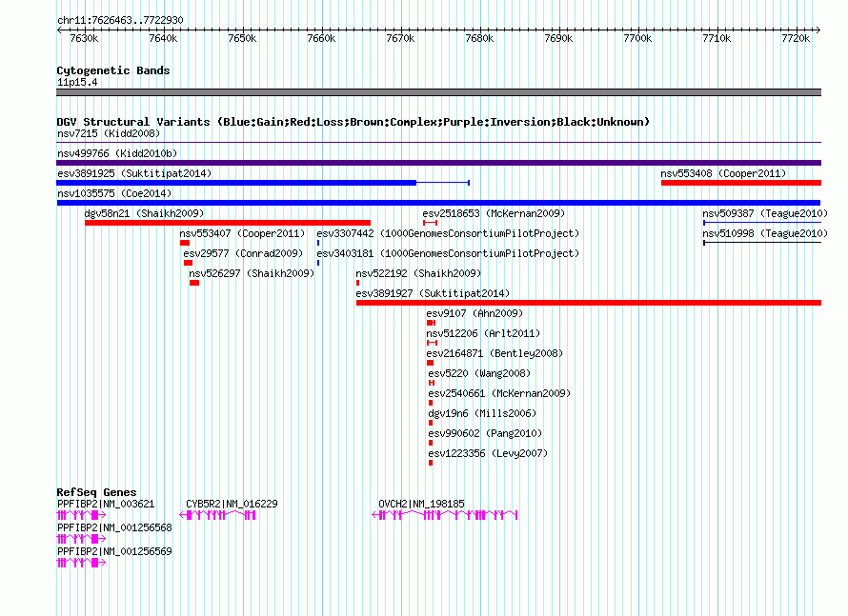Click the nsv7215 (Kidd2008) variant label

tap(109, 133)
